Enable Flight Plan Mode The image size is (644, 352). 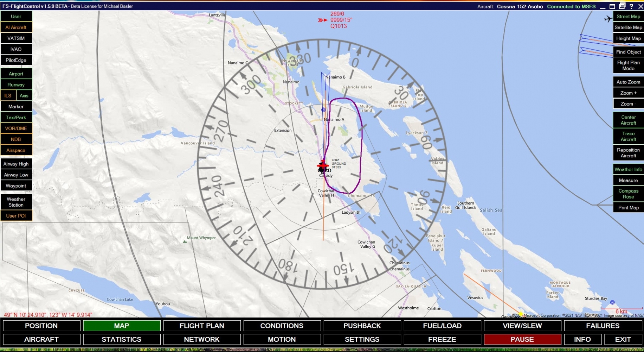629,66
